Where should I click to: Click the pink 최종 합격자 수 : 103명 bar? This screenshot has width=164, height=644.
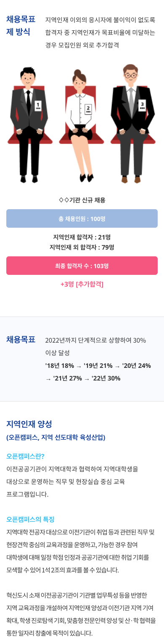click(82, 266)
